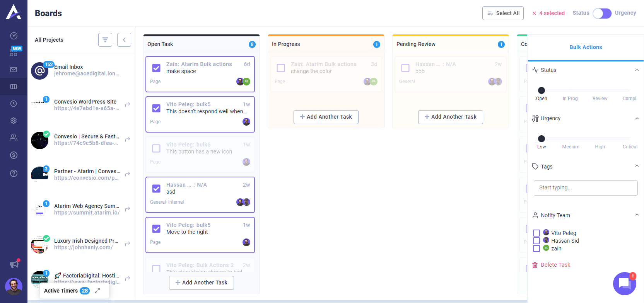Check 'This button has a new icon' task
Screen dimensions: 644x303
pos(156,148)
